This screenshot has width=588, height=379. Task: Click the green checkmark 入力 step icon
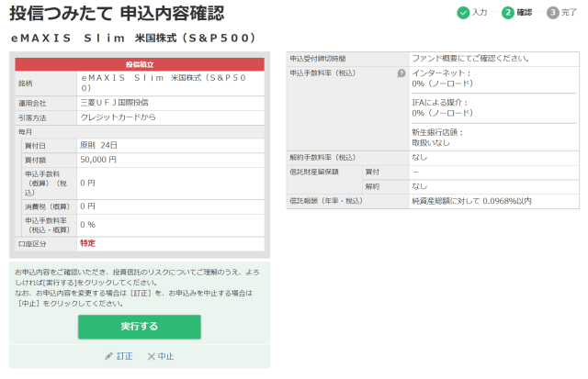pyautogui.click(x=463, y=13)
